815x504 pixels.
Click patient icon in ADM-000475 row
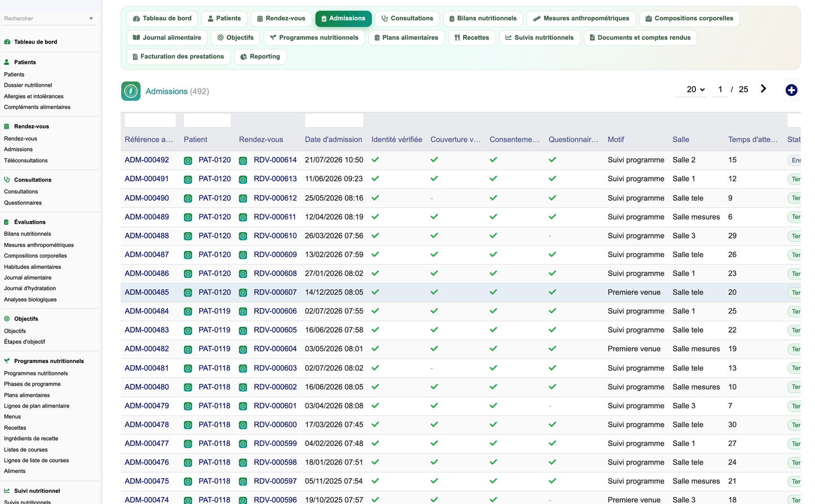pyautogui.click(x=188, y=481)
